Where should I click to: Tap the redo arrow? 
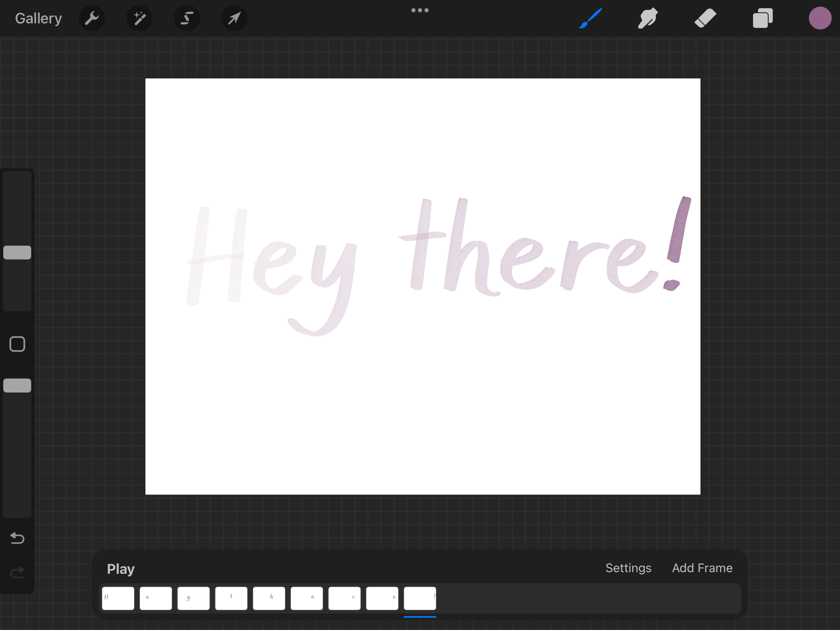(x=17, y=573)
